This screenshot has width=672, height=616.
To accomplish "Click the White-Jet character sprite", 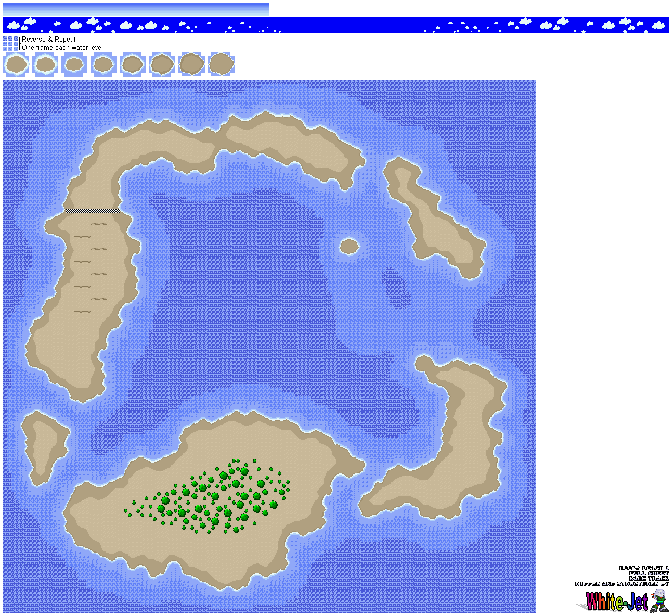I will [x=659, y=601].
